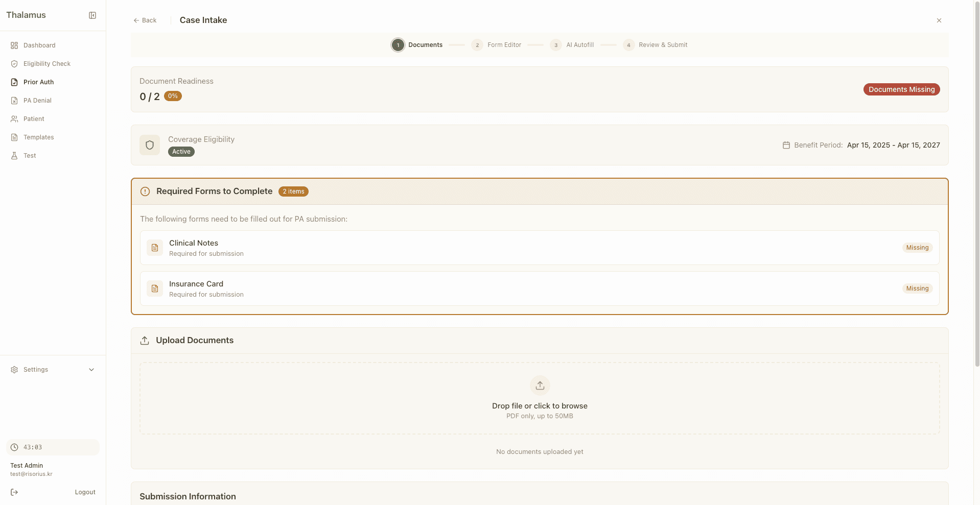Click the Test flask icon

pyautogui.click(x=14, y=156)
